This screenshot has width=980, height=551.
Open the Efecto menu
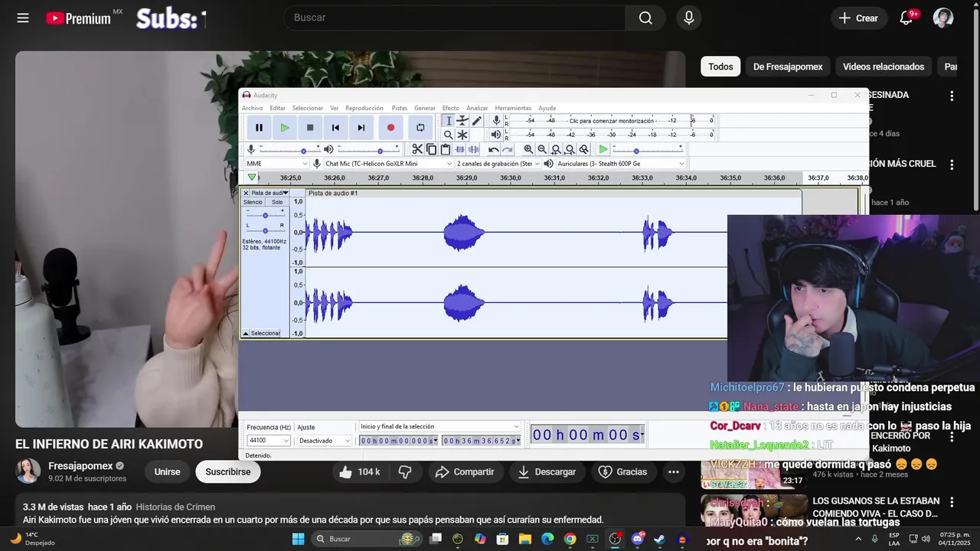point(451,108)
